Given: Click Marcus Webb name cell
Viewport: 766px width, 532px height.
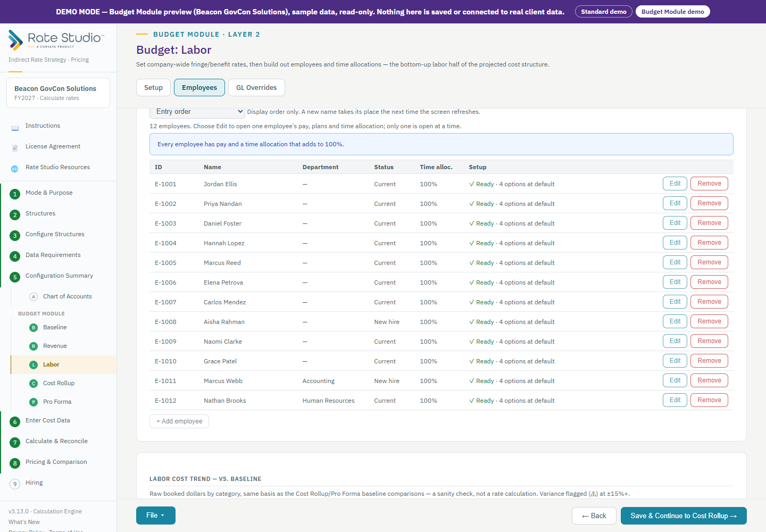Looking at the screenshot, I should (x=223, y=381).
